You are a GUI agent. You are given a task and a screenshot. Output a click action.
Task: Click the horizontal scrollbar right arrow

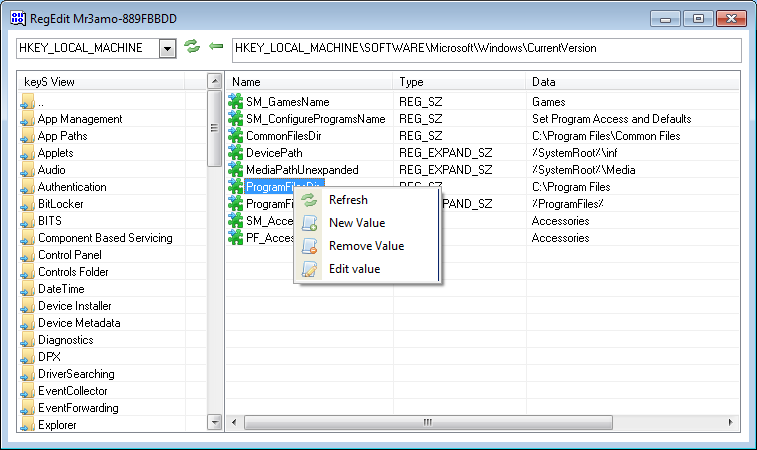point(730,422)
